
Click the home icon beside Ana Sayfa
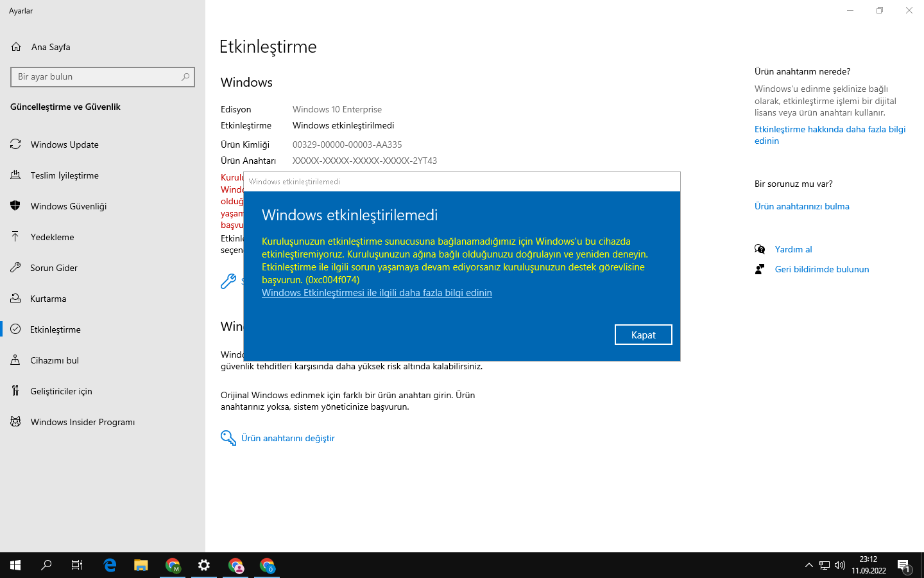tap(16, 47)
